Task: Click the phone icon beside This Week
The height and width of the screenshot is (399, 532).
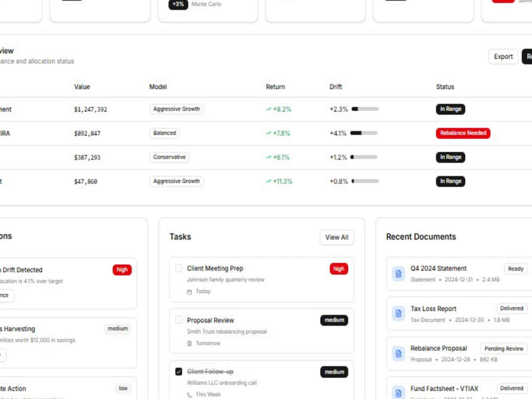Action: (x=189, y=395)
